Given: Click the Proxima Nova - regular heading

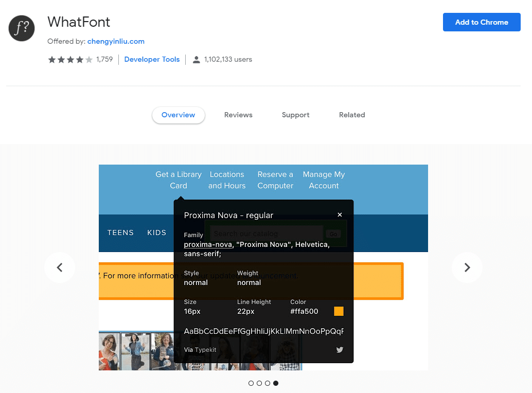Looking at the screenshot, I should coord(228,216).
